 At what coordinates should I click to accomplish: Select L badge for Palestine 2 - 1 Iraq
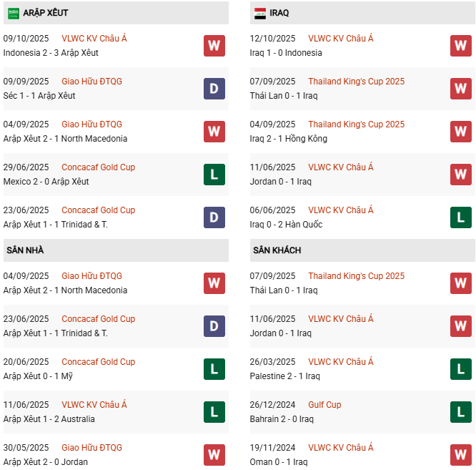point(461,369)
